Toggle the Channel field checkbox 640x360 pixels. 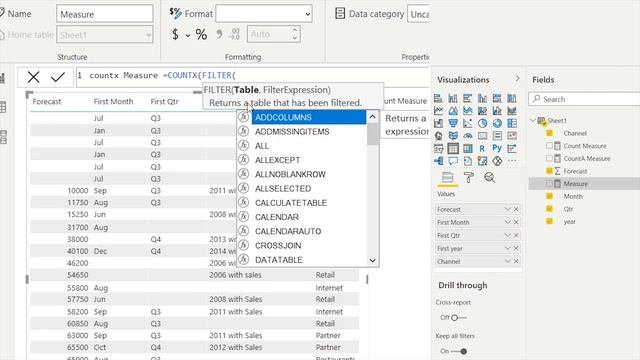pos(549,133)
